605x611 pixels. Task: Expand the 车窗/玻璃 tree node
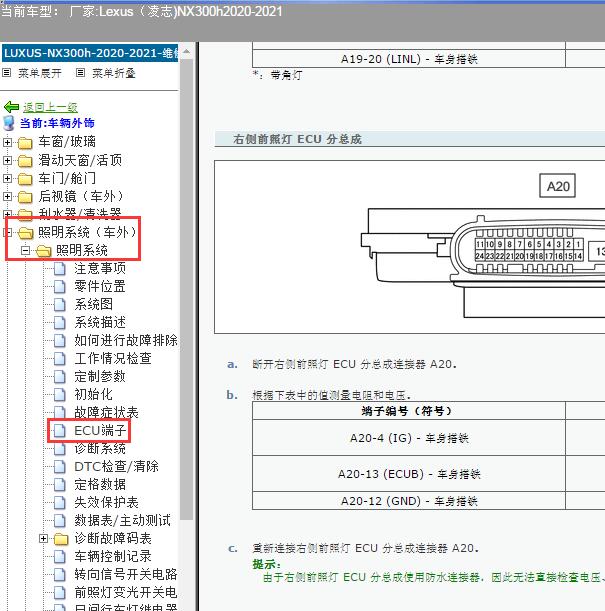[x=7, y=143]
